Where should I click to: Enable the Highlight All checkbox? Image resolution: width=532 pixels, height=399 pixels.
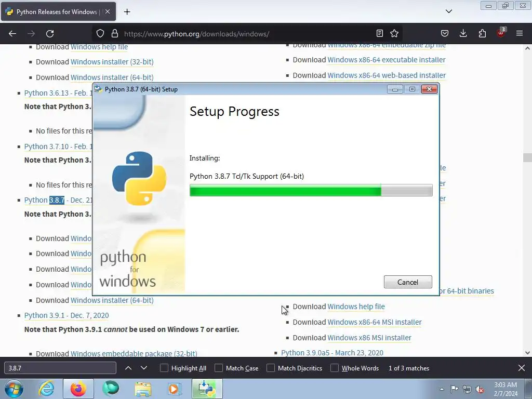click(164, 368)
